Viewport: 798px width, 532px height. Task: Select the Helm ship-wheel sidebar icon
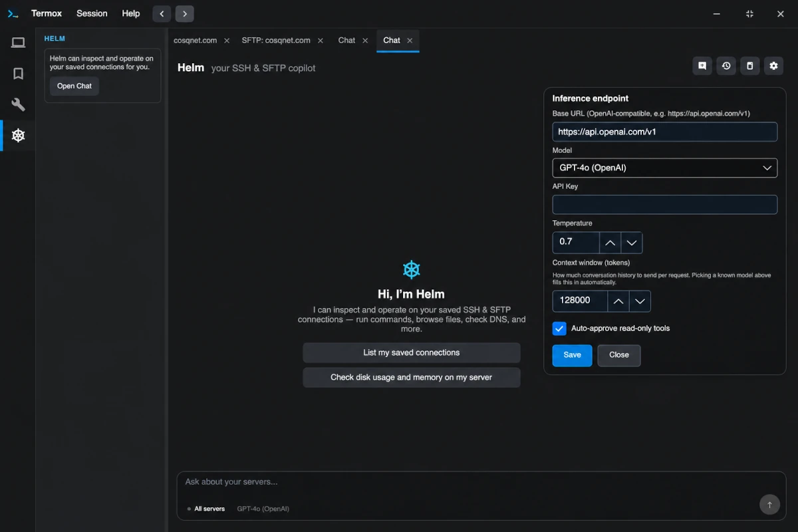point(18,136)
